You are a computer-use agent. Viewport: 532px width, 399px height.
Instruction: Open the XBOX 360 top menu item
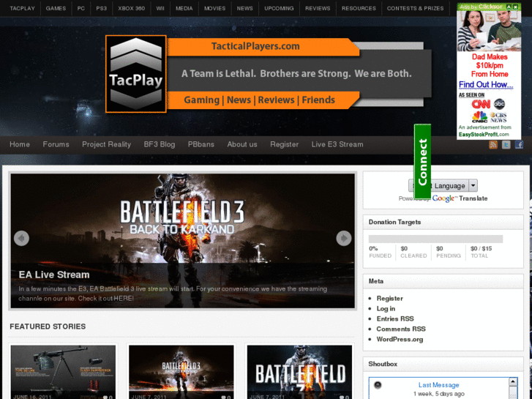click(x=131, y=8)
